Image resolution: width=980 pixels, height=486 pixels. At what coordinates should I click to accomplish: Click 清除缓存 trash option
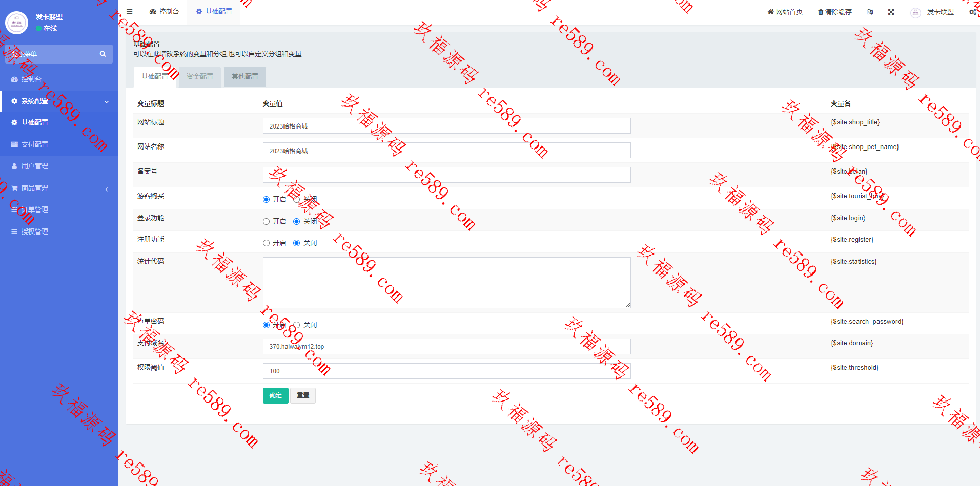pyautogui.click(x=834, y=12)
